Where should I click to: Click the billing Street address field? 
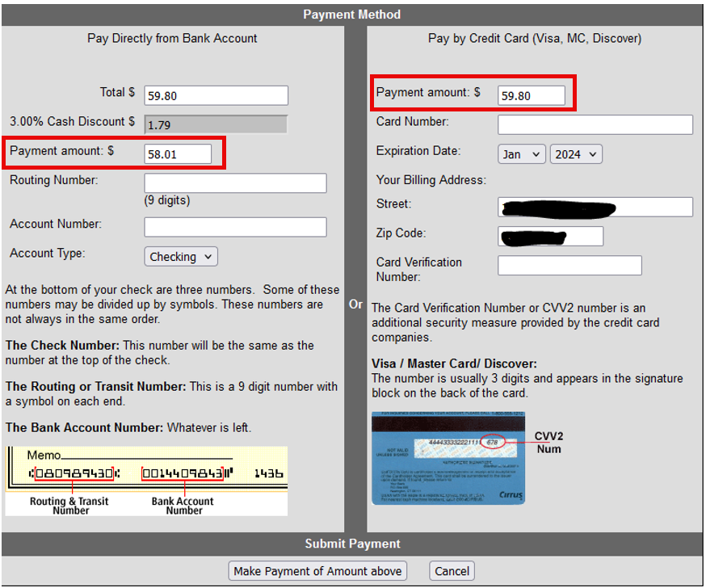[x=595, y=207]
